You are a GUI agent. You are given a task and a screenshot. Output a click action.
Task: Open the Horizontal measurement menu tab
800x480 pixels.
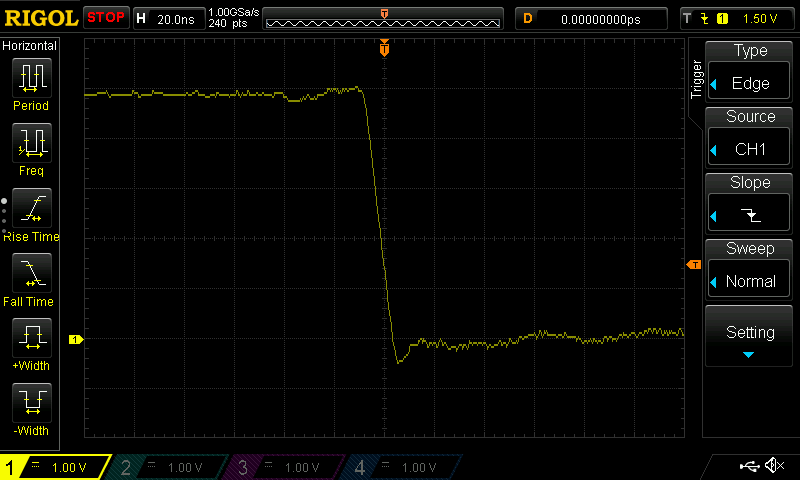[x=30, y=46]
